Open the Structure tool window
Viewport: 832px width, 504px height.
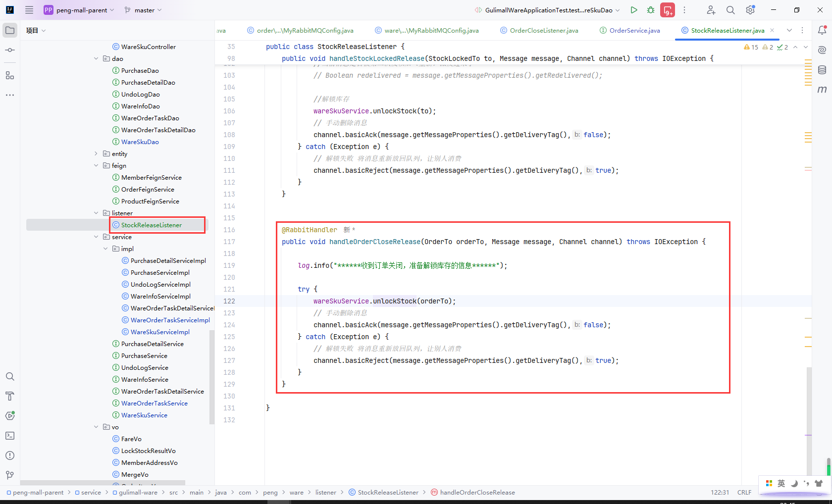(10, 75)
